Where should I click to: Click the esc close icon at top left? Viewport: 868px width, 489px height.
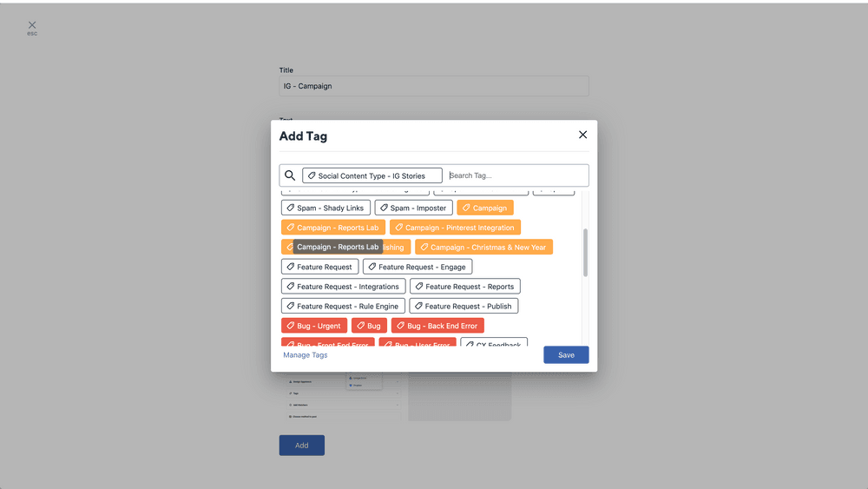click(x=32, y=26)
